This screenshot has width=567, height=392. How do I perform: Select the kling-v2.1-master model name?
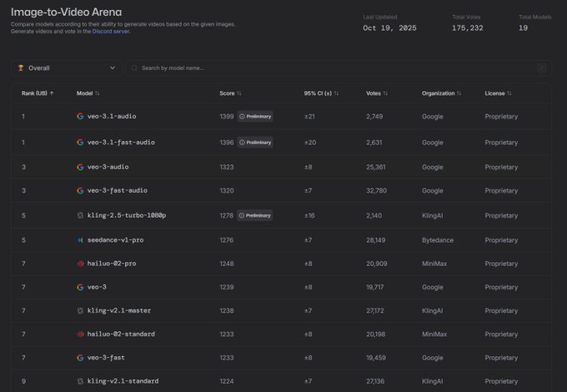119,310
